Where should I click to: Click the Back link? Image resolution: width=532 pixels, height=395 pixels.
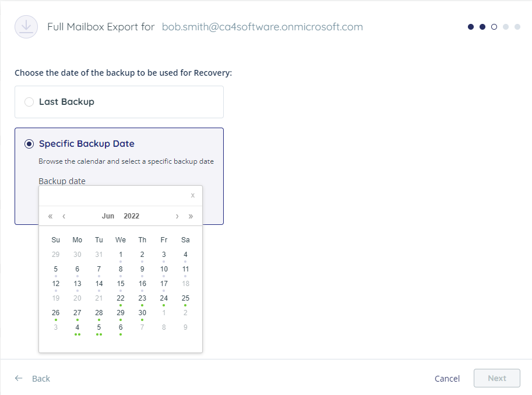pos(41,378)
